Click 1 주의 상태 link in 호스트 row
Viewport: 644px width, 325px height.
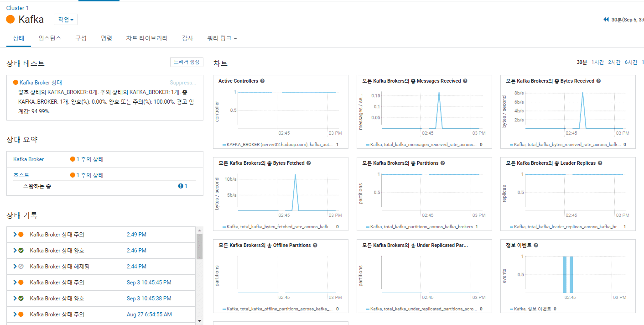90,175
